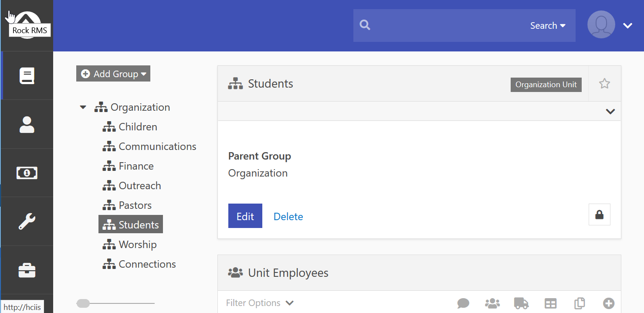Select the Children group
The image size is (644, 313).
(130, 127)
